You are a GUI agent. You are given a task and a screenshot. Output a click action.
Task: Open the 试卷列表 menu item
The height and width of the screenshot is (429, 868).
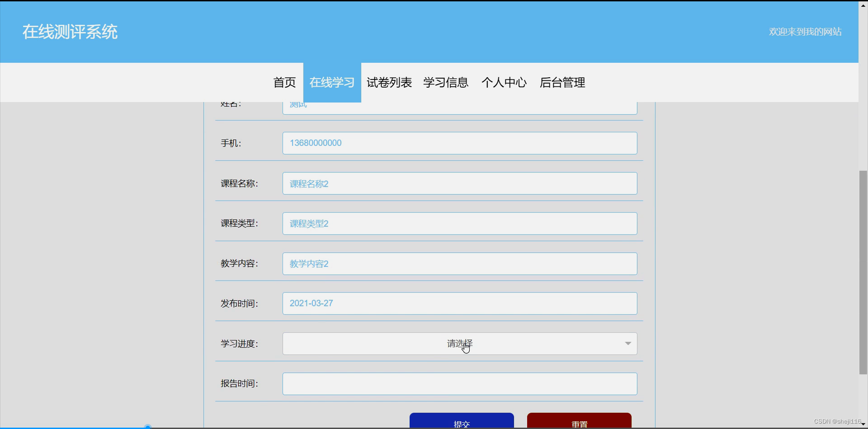[x=389, y=83]
